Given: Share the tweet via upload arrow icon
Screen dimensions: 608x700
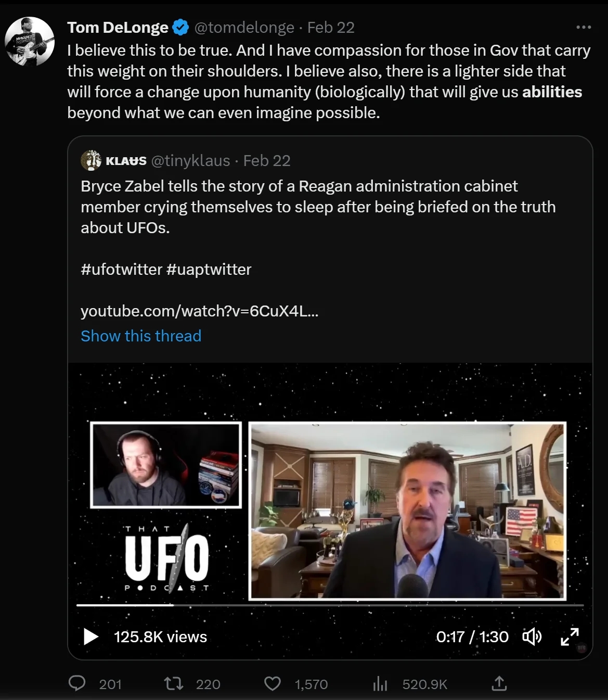Looking at the screenshot, I should (499, 683).
